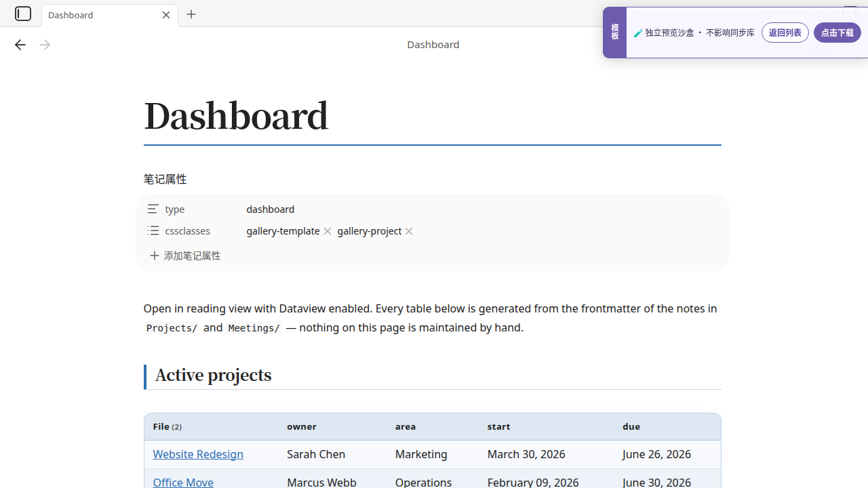Collapse the Active projects heading
The height and width of the screenshot is (488, 868).
pos(213,375)
